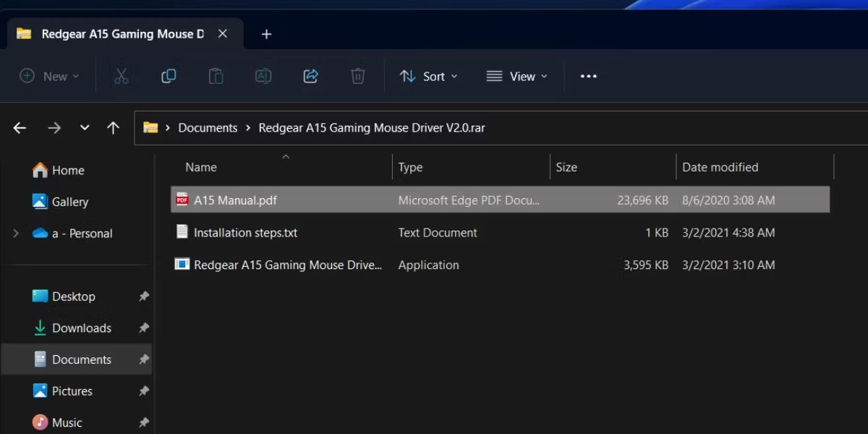868x434 pixels.
Task: Open the See more ellipsis menu
Action: click(x=589, y=76)
